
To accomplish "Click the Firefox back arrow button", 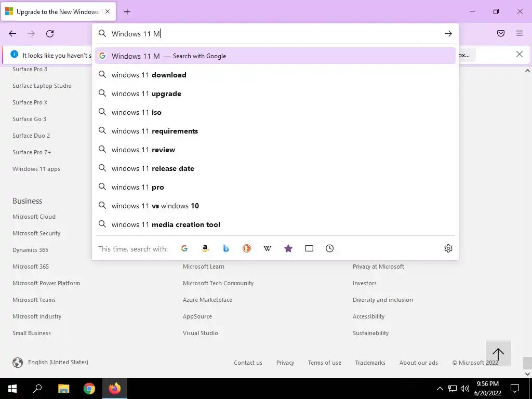I will coord(12,34).
